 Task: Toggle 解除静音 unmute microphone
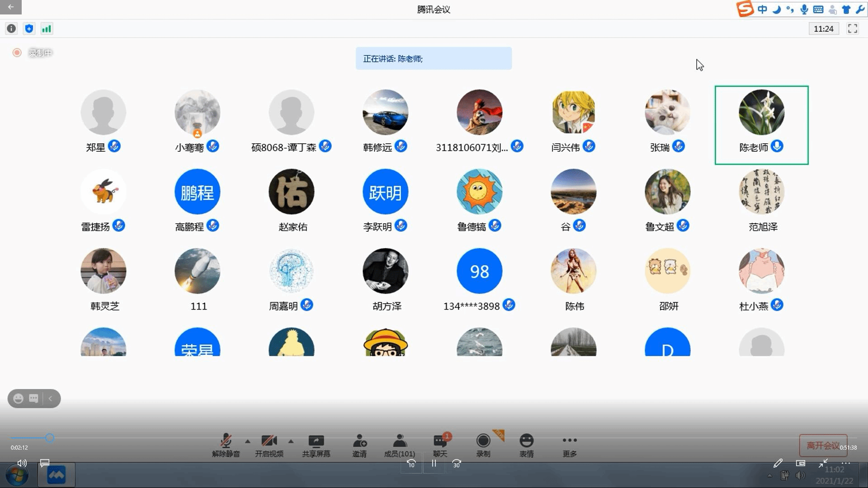226,441
